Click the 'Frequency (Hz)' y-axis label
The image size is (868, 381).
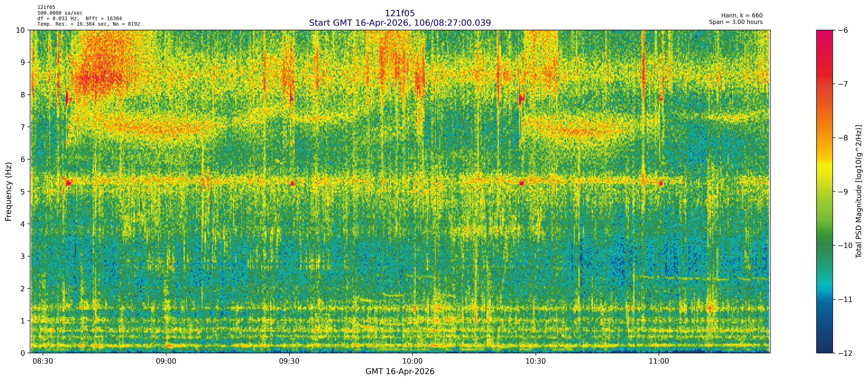click(x=8, y=192)
